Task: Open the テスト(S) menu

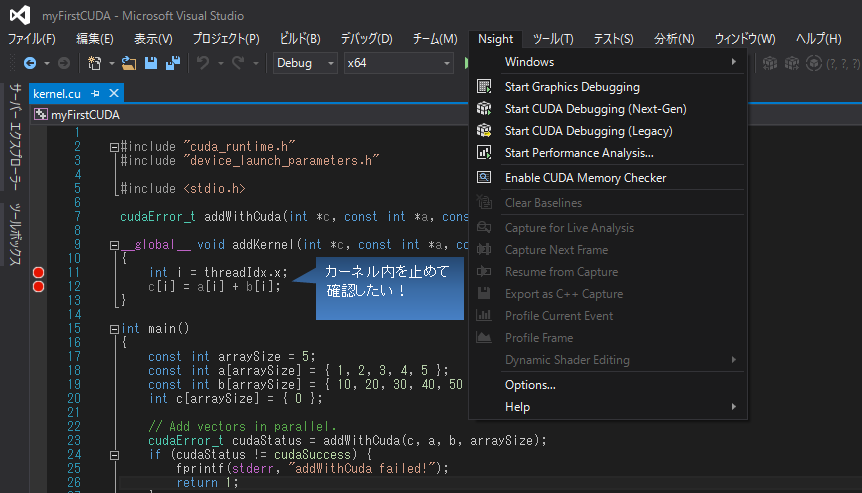Action: click(614, 38)
